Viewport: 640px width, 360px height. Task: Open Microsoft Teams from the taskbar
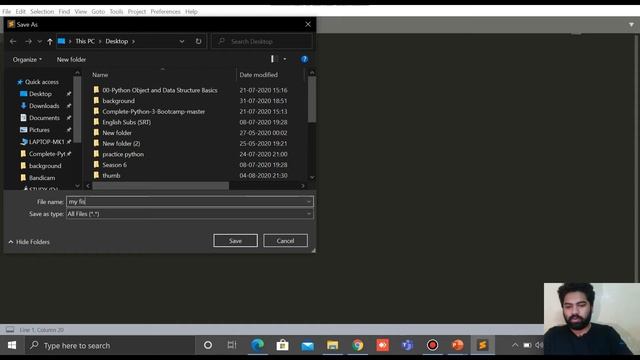tap(407, 345)
